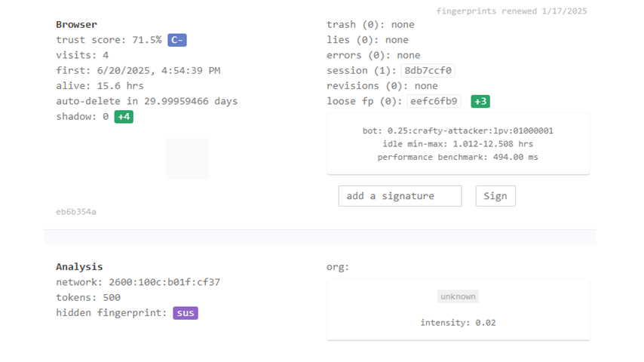Click the performance benchmark 494.00 ms line
The height and width of the screenshot is (362, 644).
point(458,157)
